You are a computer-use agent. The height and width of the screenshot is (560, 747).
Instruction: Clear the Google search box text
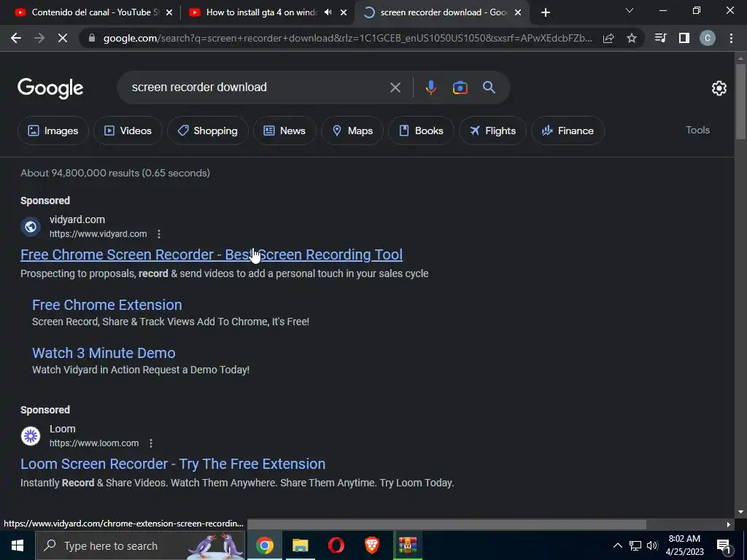[395, 87]
